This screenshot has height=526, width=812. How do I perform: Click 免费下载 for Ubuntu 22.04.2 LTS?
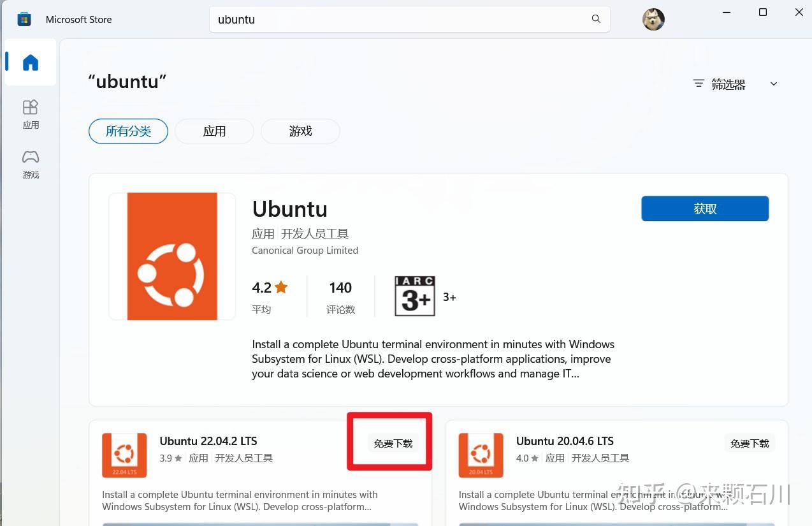393,443
